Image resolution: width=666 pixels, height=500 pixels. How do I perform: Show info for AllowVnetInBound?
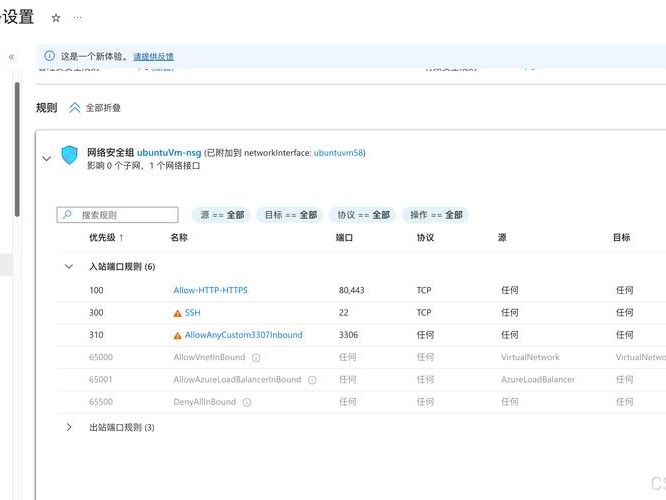[x=256, y=358]
